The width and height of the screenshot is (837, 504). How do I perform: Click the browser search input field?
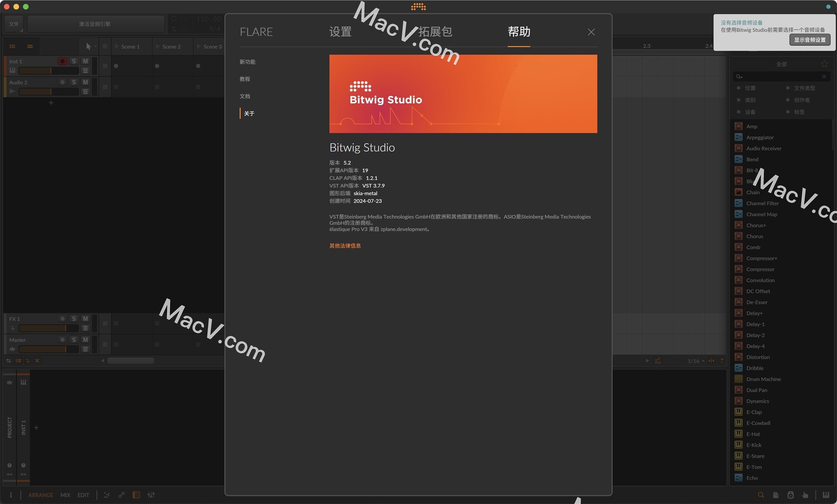tap(782, 77)
